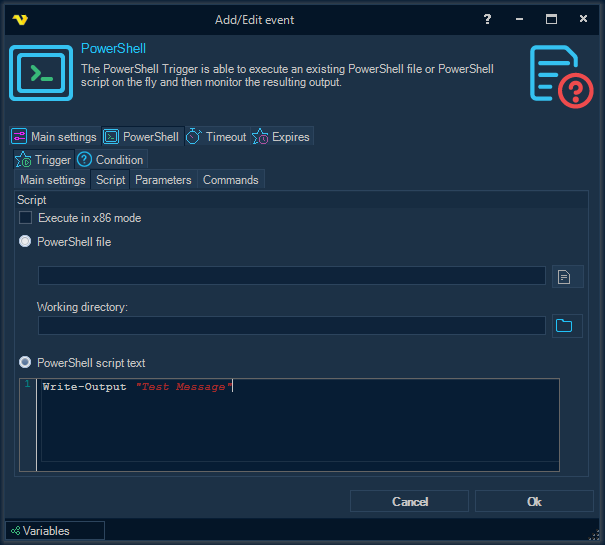Open the Commands sub-tab
605x545 pixels.
coord(231,180)
